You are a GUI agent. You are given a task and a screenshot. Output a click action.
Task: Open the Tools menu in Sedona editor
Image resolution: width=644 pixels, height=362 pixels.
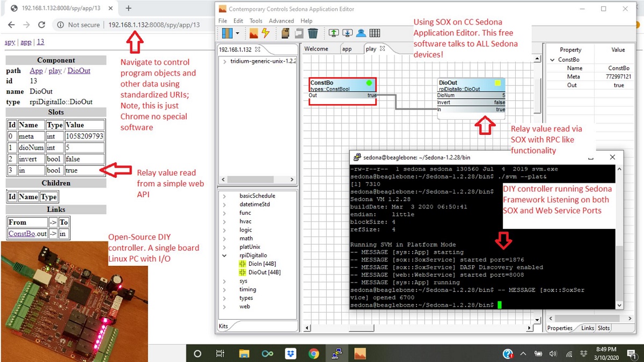[x=256, y=21]
